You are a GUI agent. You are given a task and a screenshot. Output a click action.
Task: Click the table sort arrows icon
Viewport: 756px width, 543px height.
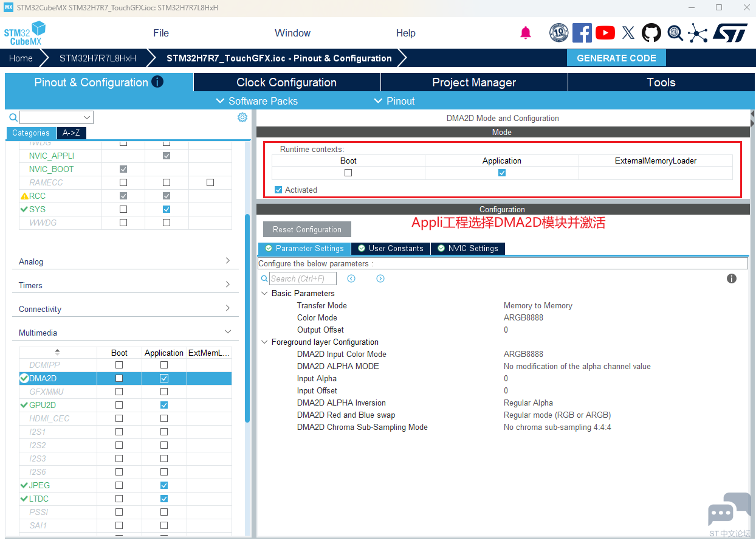[58, 352]
